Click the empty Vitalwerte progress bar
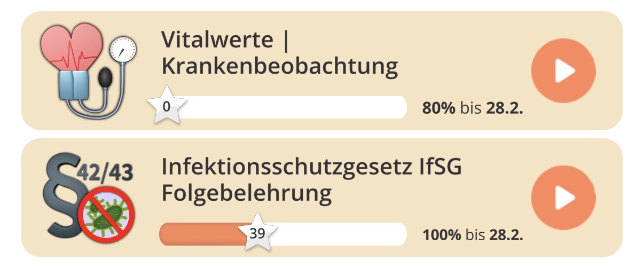Image resolution: width=644 pixels, height=268 pixels. pos(294,107)
